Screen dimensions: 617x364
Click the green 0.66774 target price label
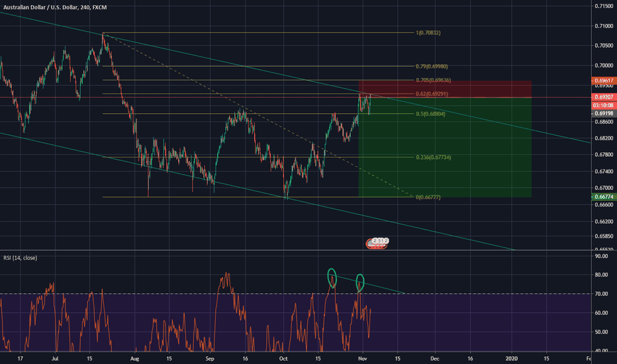[x=604, y=197]
